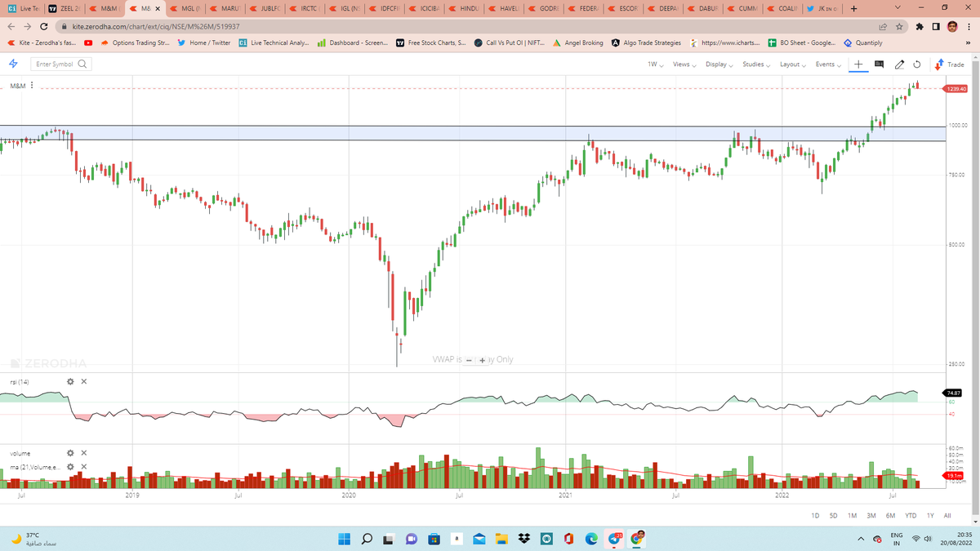
Task: Open ma (21,Volume) settings gear
Action: pos(70,467)
